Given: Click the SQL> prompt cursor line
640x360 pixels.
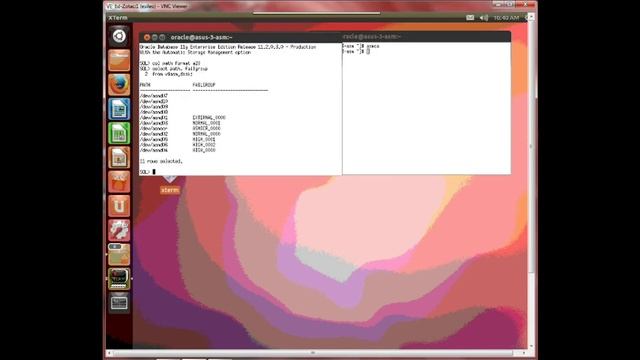Looking at the screenshot, I should click(148, 172).
